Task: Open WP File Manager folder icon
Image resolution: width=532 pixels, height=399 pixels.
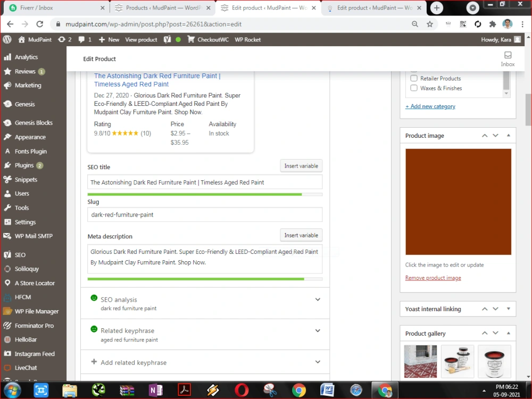Action: (x=7, y=311)
